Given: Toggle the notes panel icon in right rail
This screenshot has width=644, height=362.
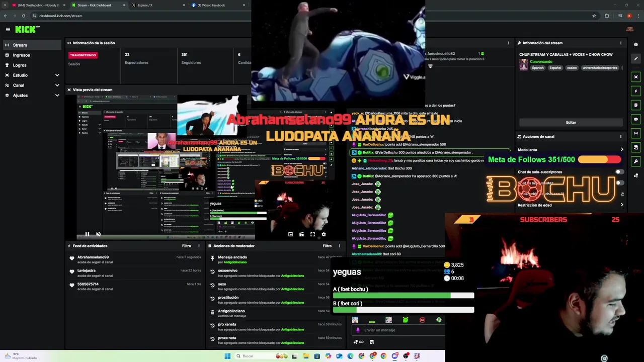Looking at the screenshot, I should tap(636, 105).
